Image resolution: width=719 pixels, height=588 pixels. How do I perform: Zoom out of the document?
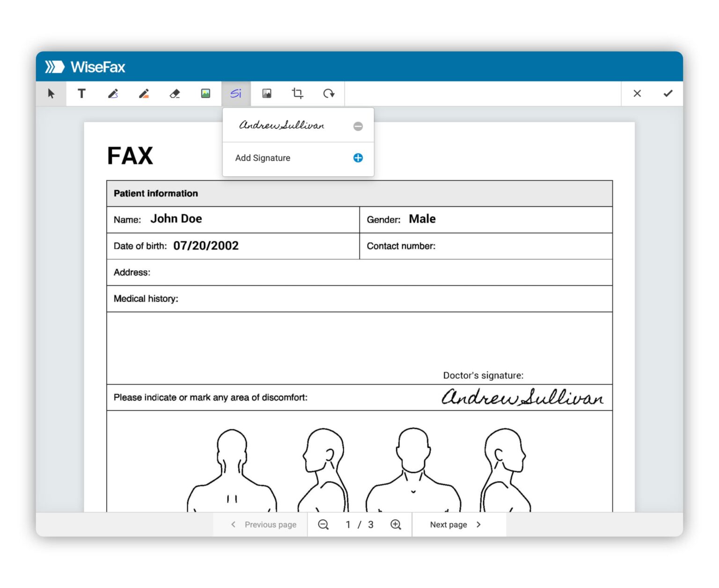(x=323, y=525)
